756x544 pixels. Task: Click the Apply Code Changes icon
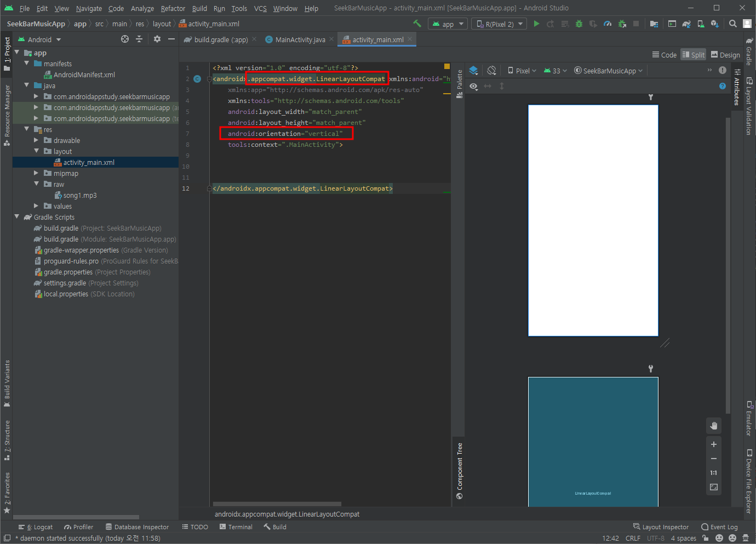[565, 24]
